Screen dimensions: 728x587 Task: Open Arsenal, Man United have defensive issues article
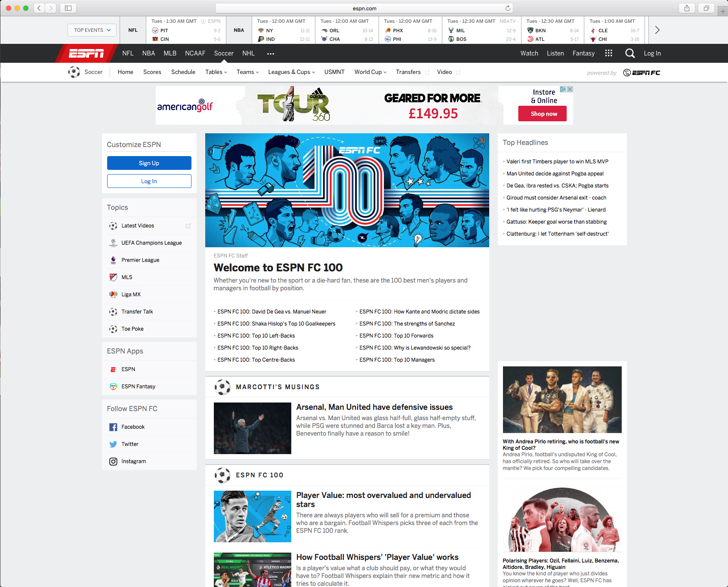[374, 407]
